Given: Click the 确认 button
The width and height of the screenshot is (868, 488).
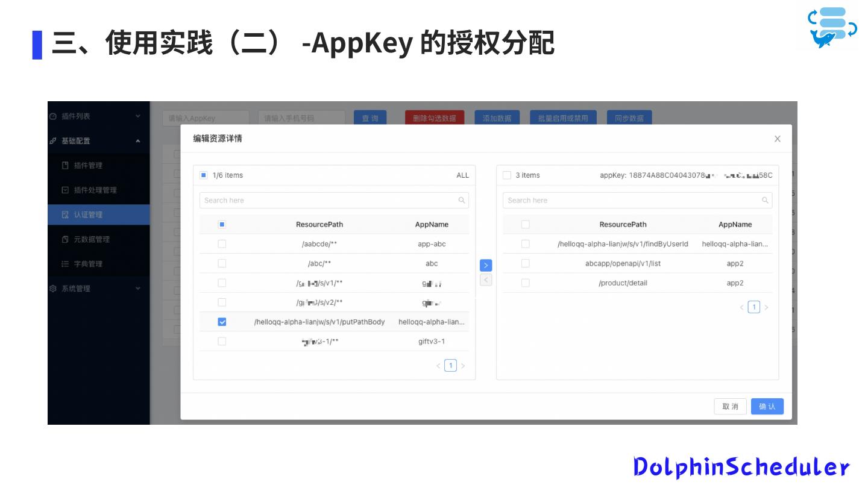Looking at the screenshot, I should click(767, 407).
